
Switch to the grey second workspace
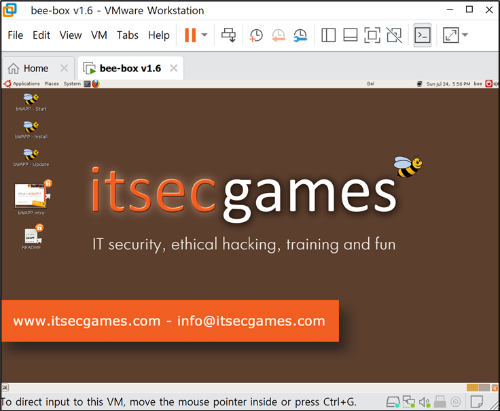click(484, 387)
